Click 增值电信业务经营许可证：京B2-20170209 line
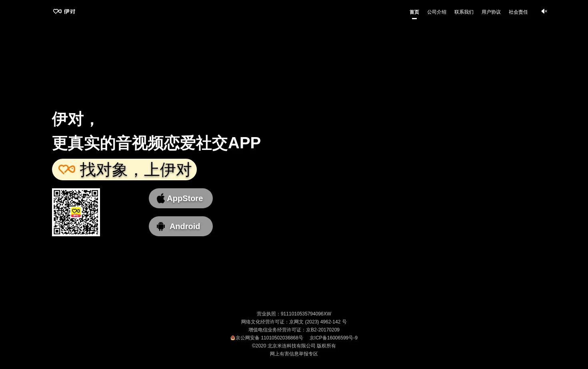588x369 pixels. [294, 330]
